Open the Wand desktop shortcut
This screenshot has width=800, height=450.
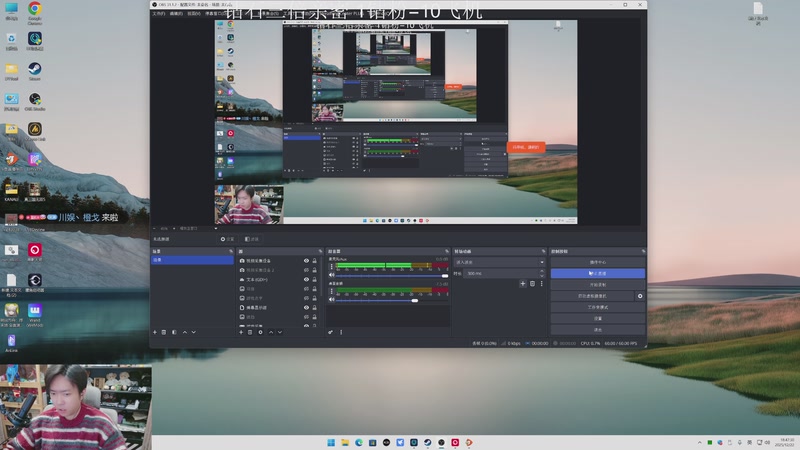coord(35,314)
